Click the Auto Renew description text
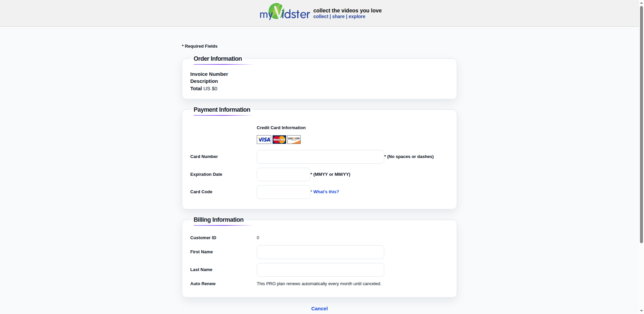Viewport: 644px width, 314px height. click(319, 284)
